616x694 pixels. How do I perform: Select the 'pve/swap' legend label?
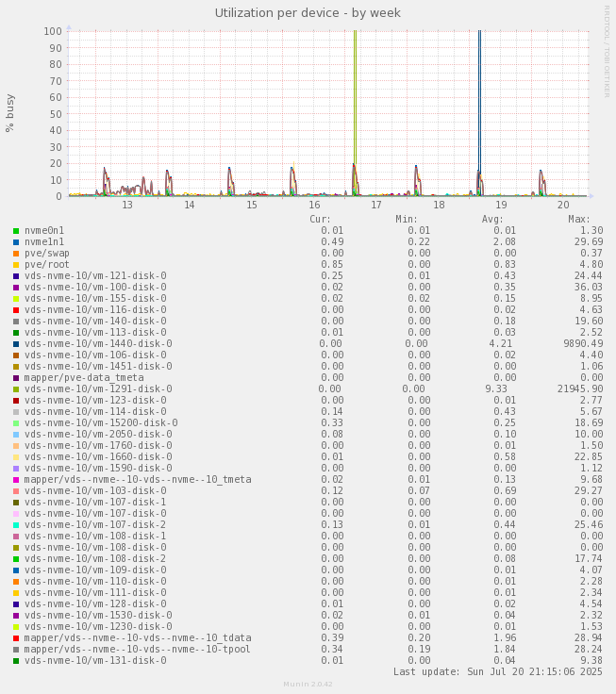coord(47,253)
